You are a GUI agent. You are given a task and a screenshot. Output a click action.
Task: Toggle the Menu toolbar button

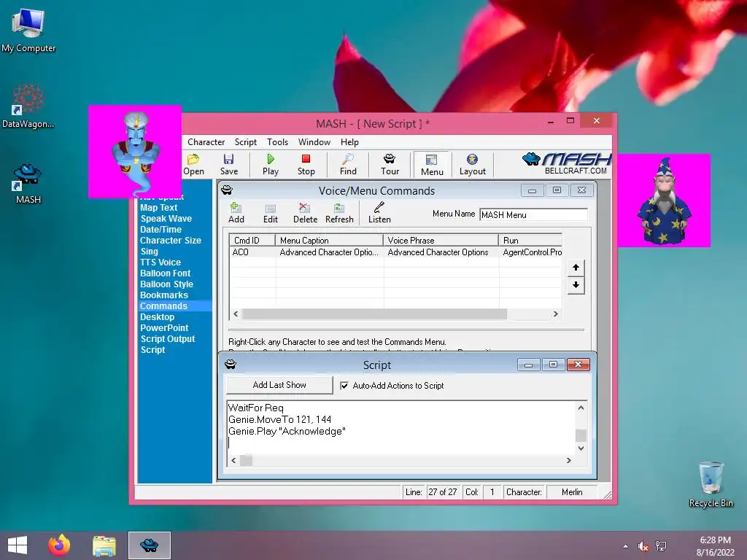click(x=432, y=165)
